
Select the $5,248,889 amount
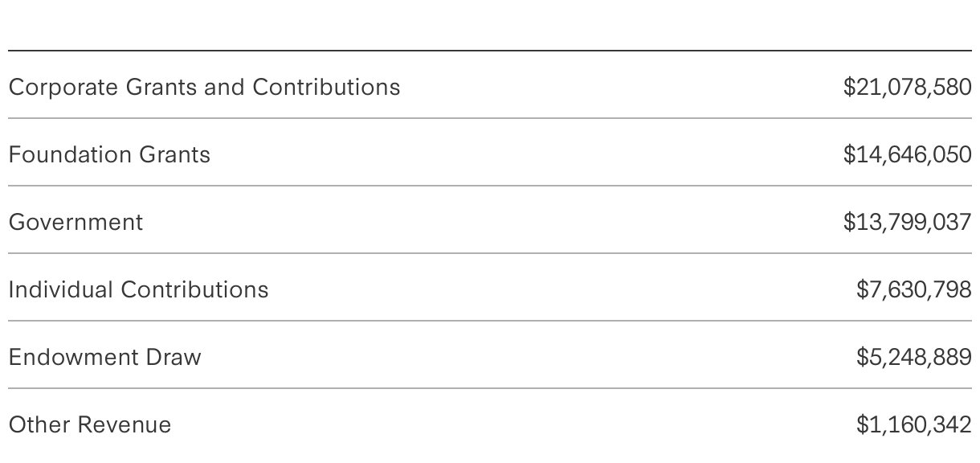pyautogui.click(x=913, y=357)
